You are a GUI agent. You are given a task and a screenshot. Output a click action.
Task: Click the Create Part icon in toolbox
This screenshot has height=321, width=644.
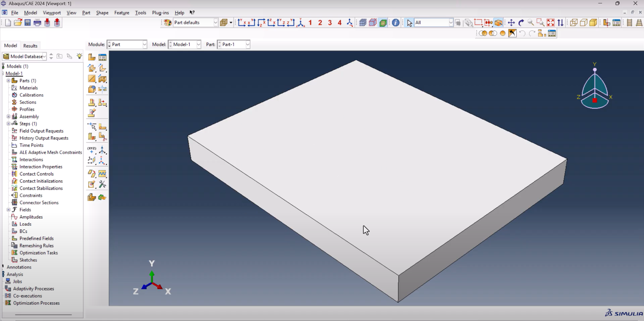coord(92,57)
